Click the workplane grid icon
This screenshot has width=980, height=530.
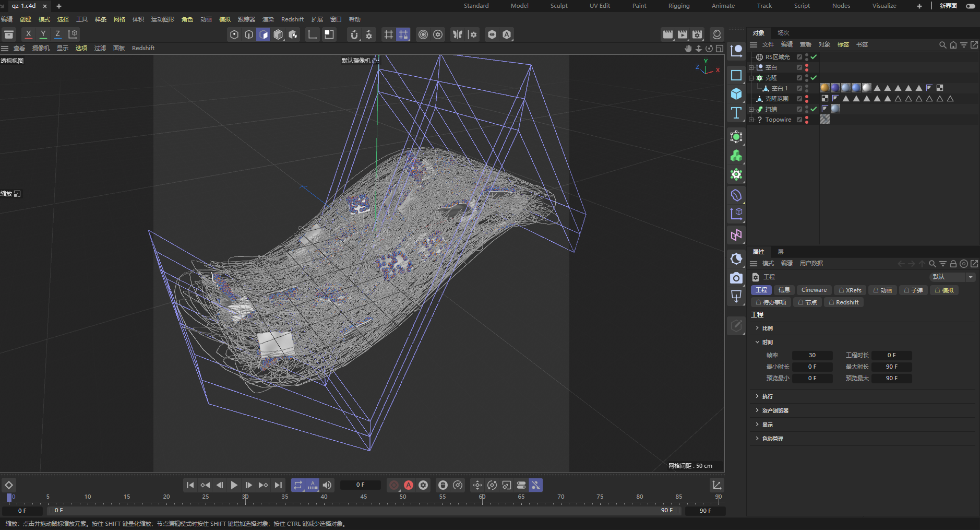click(389, 34)
